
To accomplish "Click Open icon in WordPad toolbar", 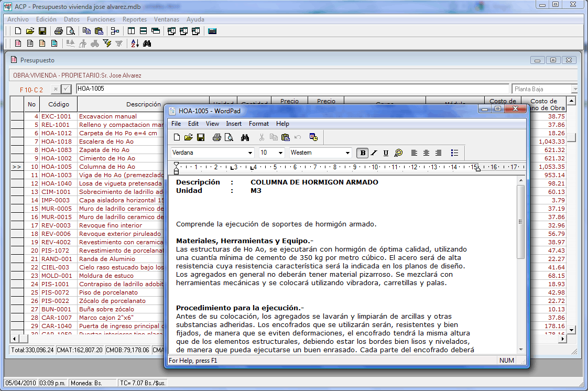I will point(189,137).
